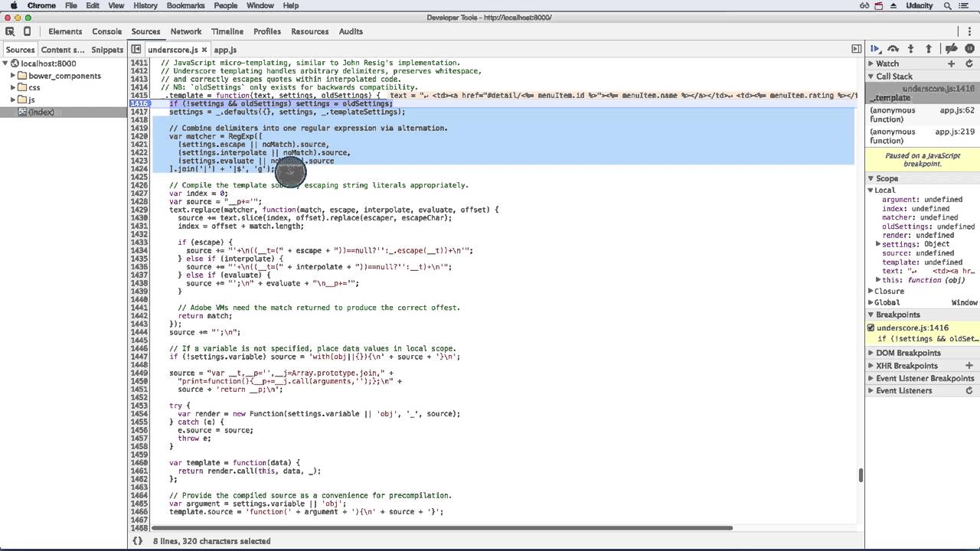Collapse the localhost:8000 tree
The image size is (980, 551).
pyautogui.click(x=5, y=64)
